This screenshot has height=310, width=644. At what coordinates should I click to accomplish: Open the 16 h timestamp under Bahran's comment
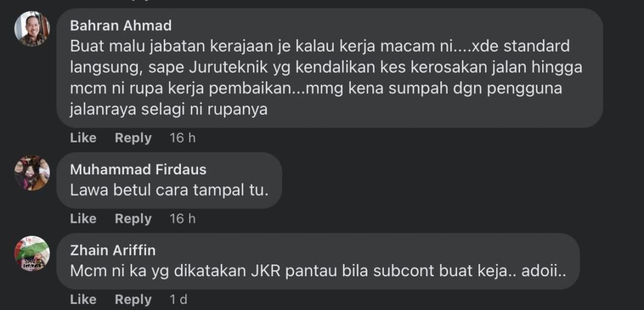click(x=183, y=138)
